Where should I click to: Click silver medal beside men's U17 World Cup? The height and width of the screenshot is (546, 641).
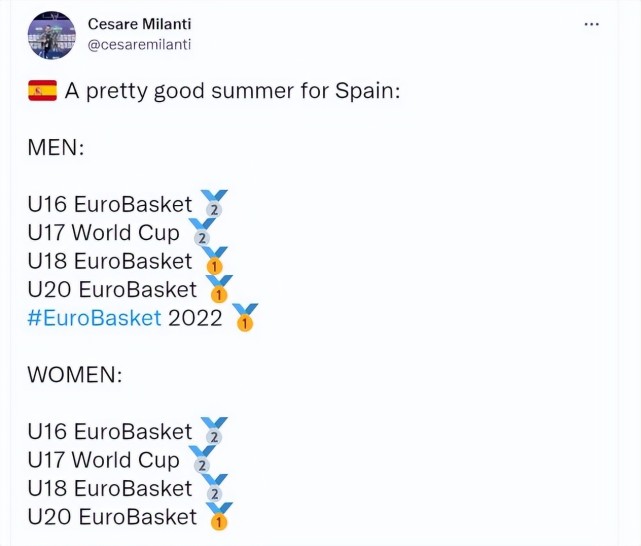coord(200,233)
